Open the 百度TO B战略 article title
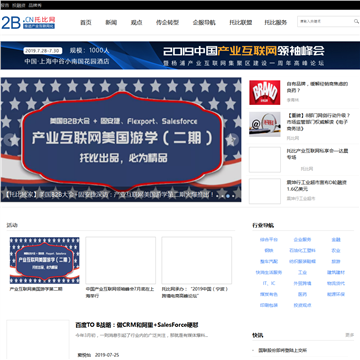 (137, 325)
